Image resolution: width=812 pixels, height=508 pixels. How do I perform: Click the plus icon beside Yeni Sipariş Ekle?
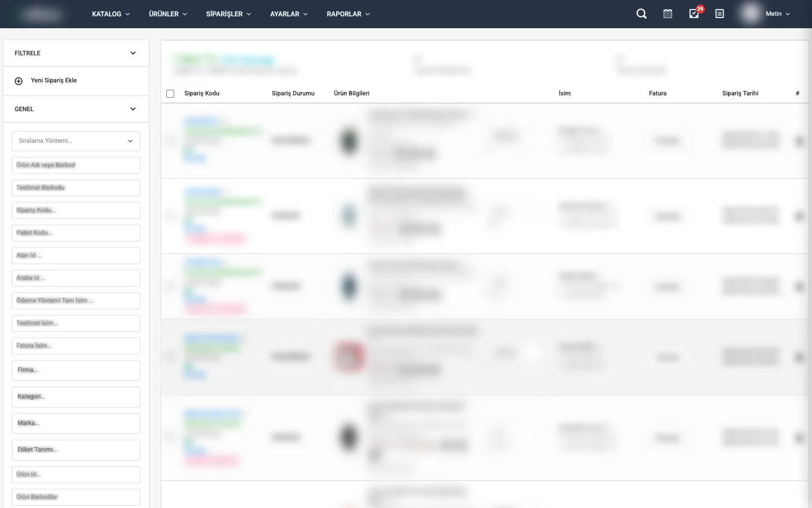point(19,81)
